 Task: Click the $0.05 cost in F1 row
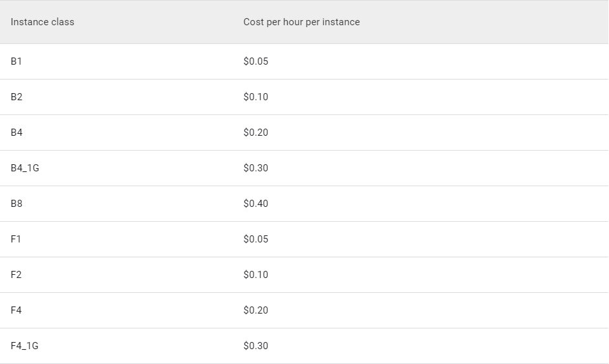[x=255, y=239]
